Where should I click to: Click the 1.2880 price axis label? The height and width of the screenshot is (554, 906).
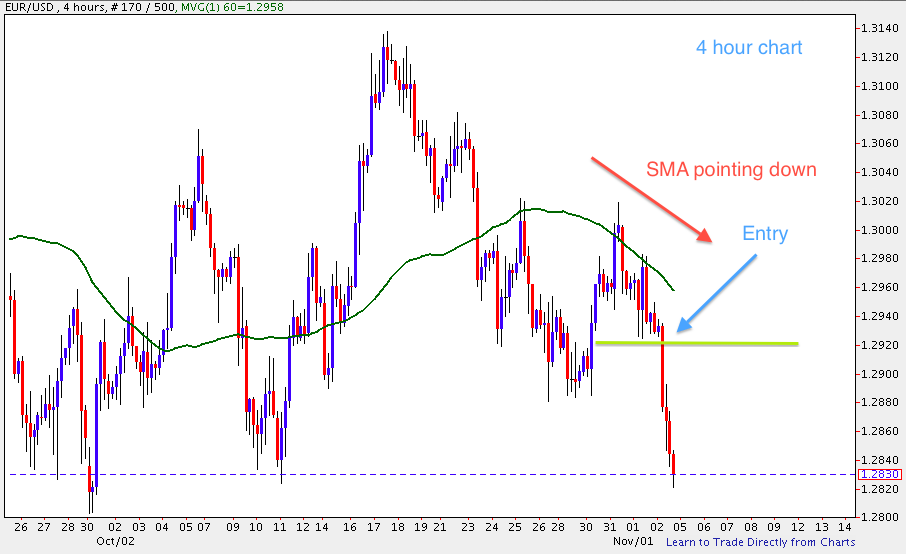(x=879, y=402)
